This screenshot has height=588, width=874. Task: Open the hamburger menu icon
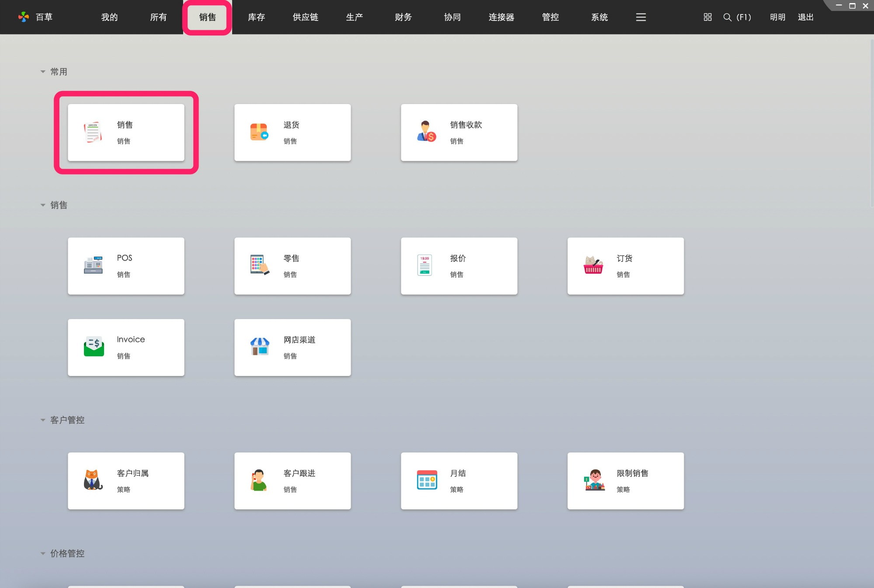point(641,17)
